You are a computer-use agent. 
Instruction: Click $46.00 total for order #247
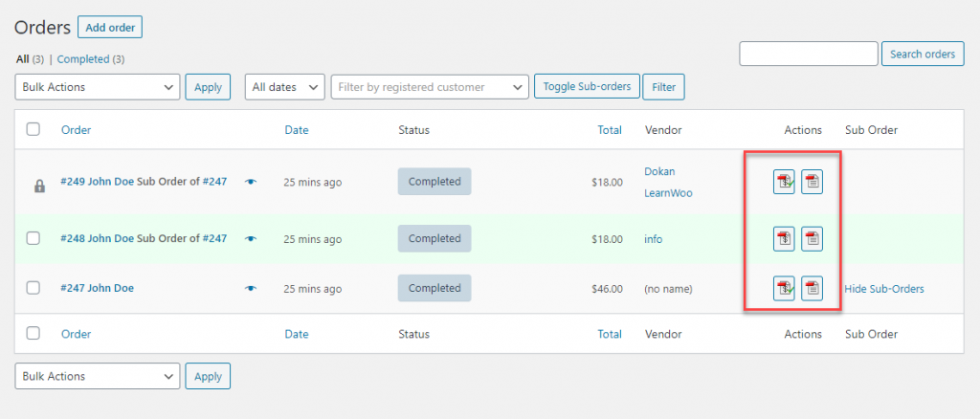607,289
